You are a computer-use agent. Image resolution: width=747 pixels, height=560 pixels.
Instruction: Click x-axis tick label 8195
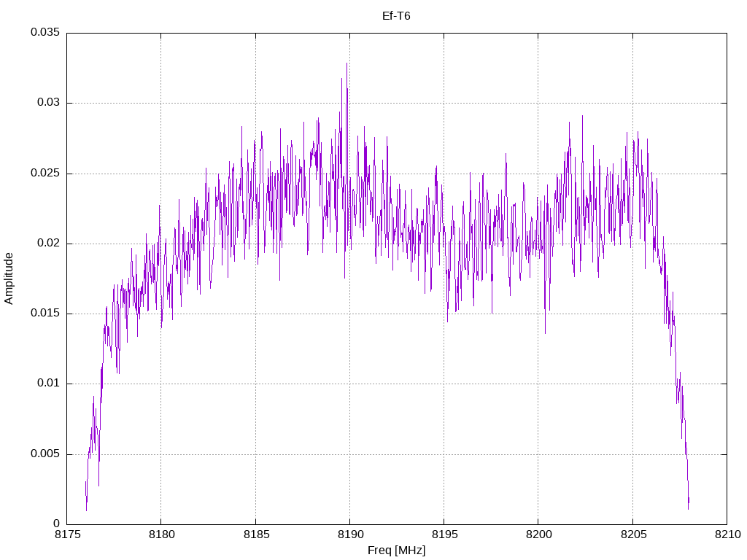[444, 534]
